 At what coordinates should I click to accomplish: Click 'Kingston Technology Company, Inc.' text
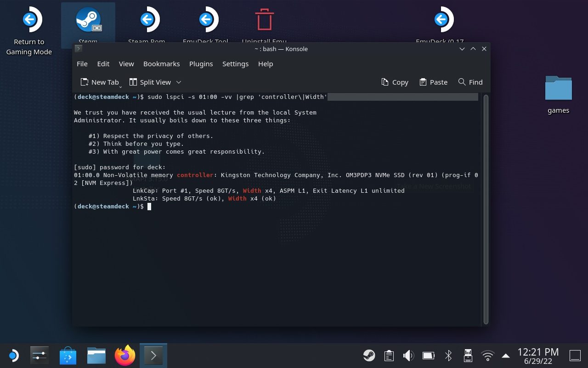pyautogui.click(x=281, y=175)
